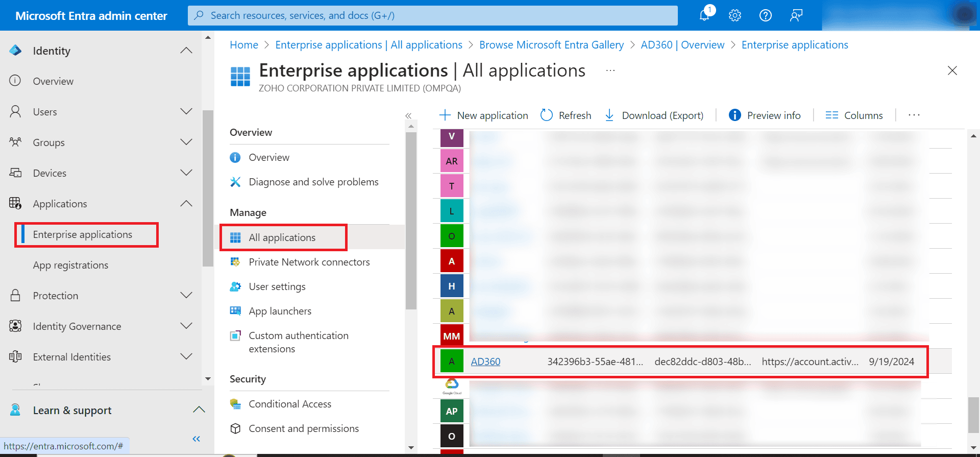980x457 pixels.
Task: Collapse the left sidebar with double-chevron
Action: click(x=197, y=439)
